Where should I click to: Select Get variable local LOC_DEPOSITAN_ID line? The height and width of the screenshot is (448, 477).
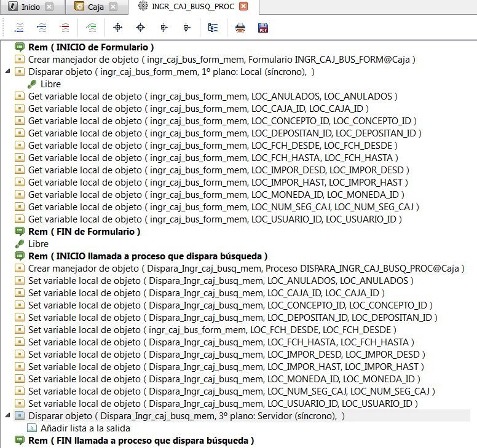point(225,133)
